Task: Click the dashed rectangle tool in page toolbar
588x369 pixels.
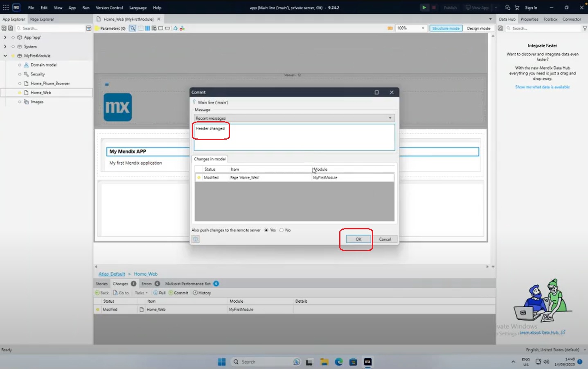Action: [141, 28]
